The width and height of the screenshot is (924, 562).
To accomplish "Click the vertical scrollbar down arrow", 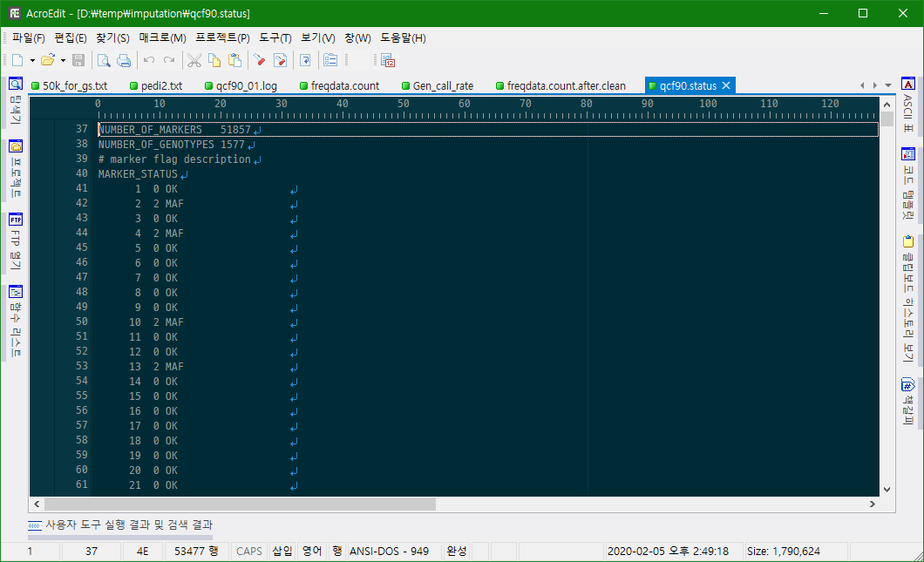I will [887, 490].
